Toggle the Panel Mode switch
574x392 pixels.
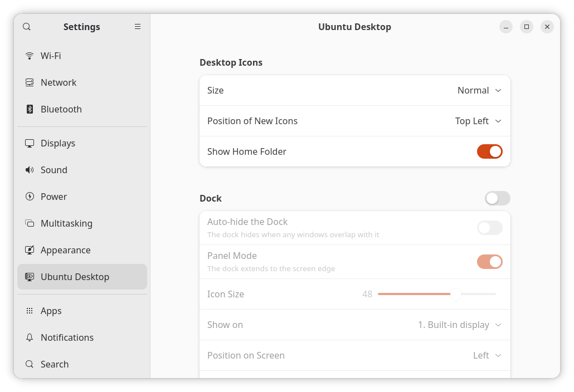[489, 262]
